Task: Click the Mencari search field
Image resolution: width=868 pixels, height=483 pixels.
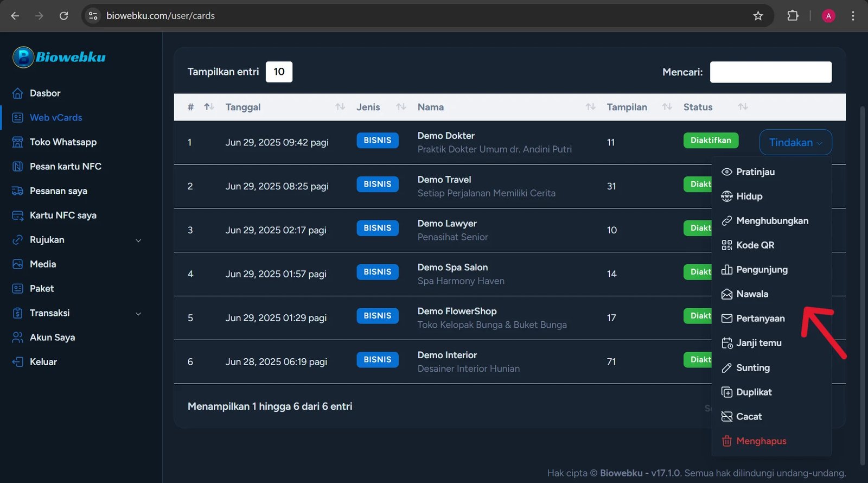Action: [770, 72]
